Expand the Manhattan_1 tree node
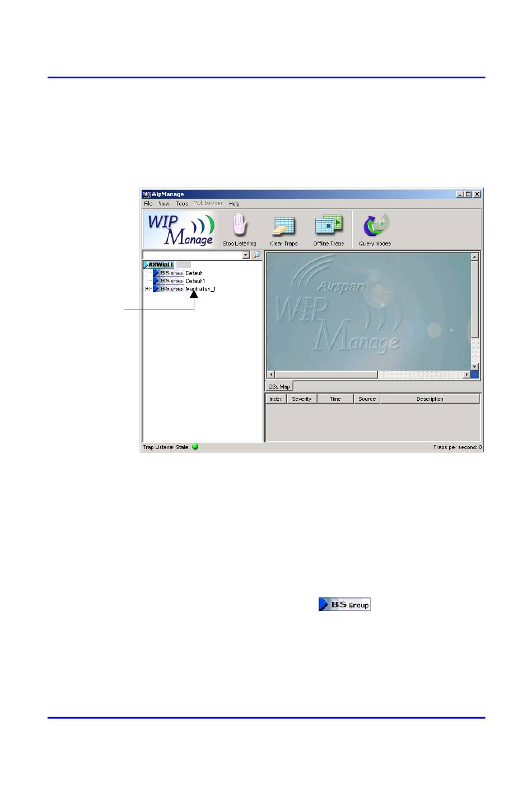 [147, 289]
